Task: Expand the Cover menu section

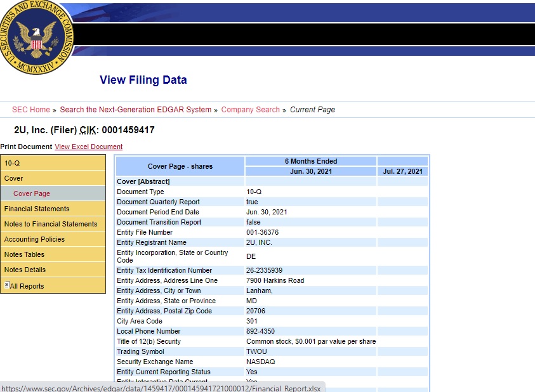Action: (x=53, y=178)
